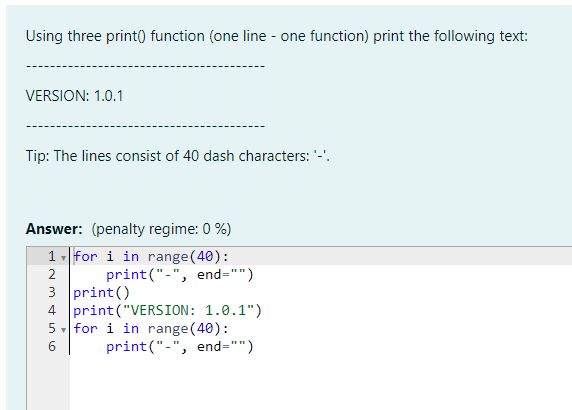The width and height of the screenshot is (572, 410).
Task: Click the print("VERSION: 1.0.1") line
Action: tap(167, 310)
